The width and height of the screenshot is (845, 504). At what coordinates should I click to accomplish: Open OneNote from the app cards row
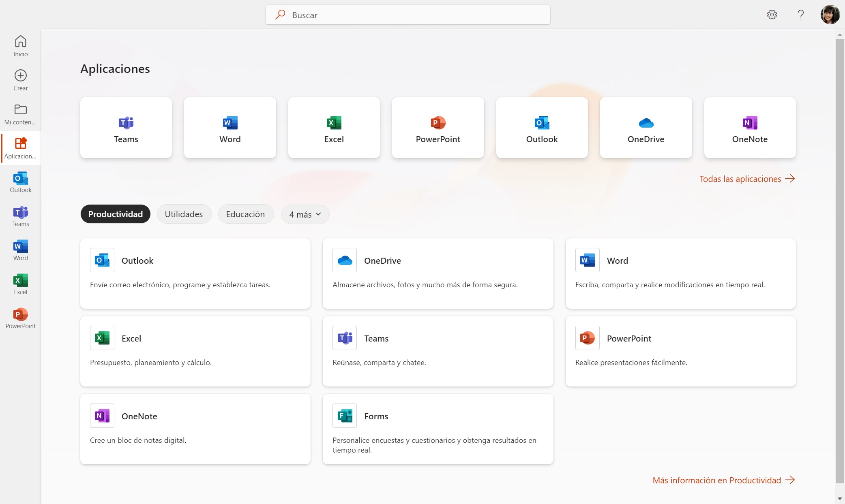click(750, 128)
